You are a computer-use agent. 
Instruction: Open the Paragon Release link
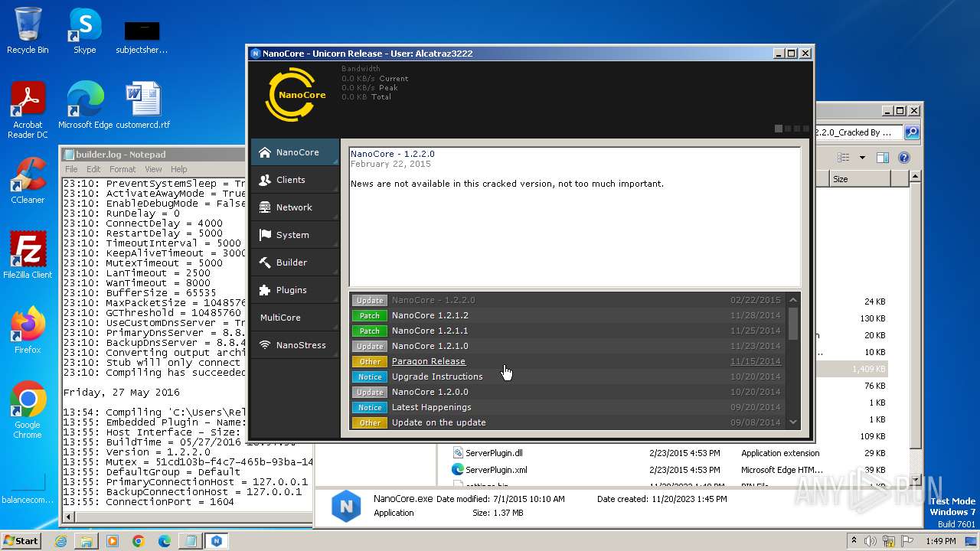pos(428,361)
